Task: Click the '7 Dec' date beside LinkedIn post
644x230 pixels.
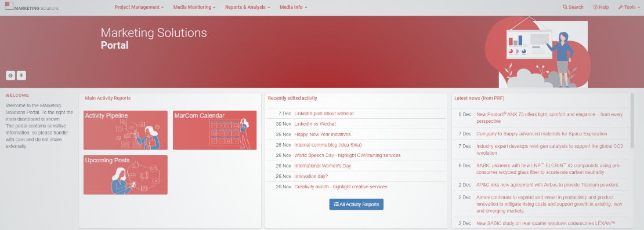Action: point(285,113)
